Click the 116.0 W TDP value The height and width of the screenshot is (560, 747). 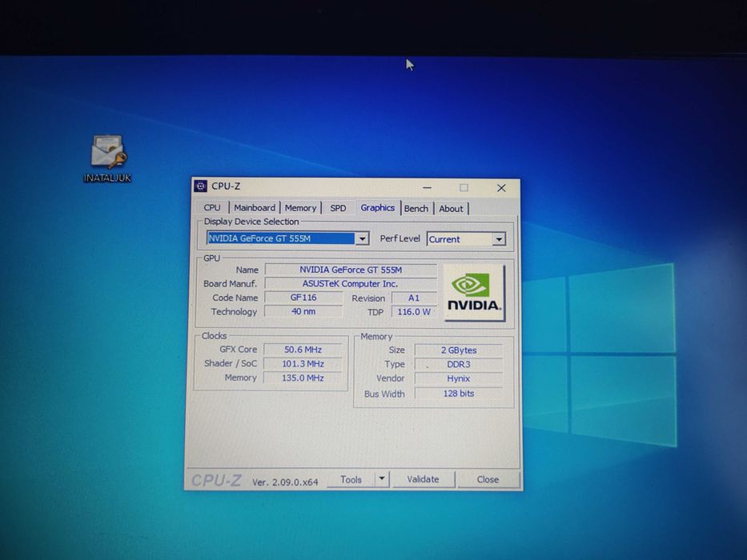[413, 312]
